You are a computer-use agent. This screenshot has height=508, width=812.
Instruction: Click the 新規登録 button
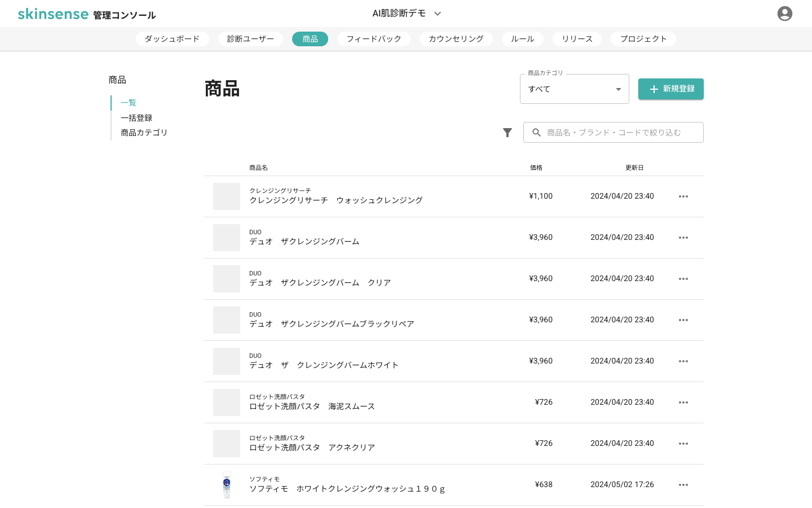671,89
